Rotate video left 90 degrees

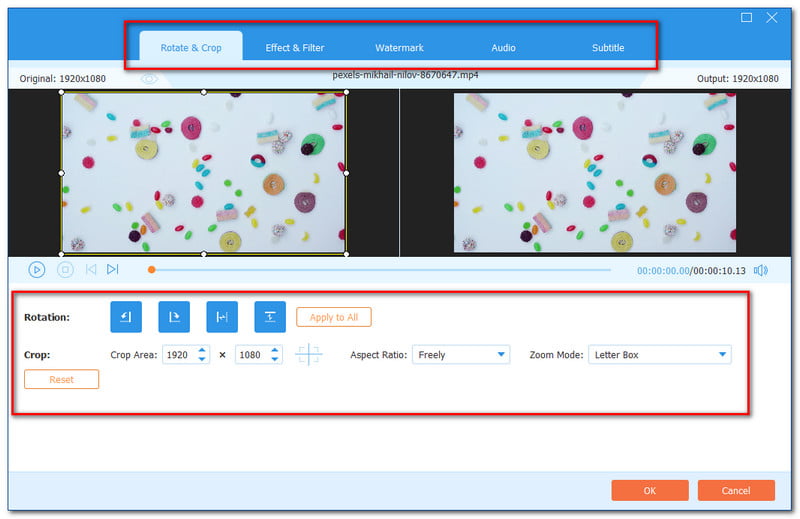126,317
